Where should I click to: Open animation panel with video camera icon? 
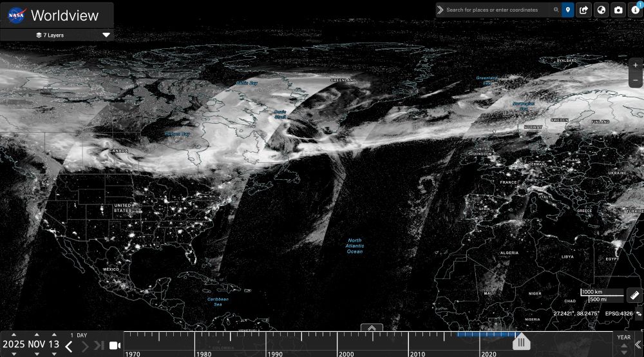point(115,346)
